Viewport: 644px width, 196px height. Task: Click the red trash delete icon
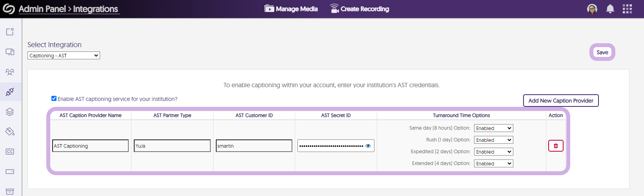[556, 146]
